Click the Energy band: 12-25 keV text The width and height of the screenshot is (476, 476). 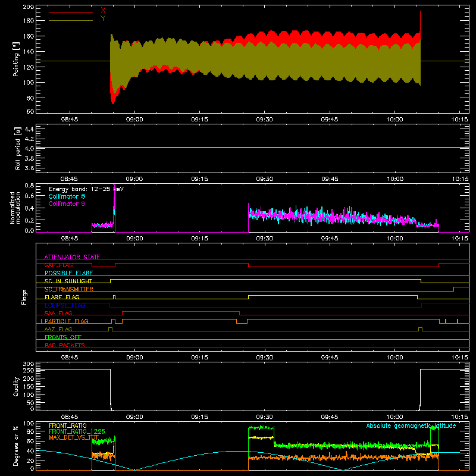pyautogui.click(x=86, y=189)
